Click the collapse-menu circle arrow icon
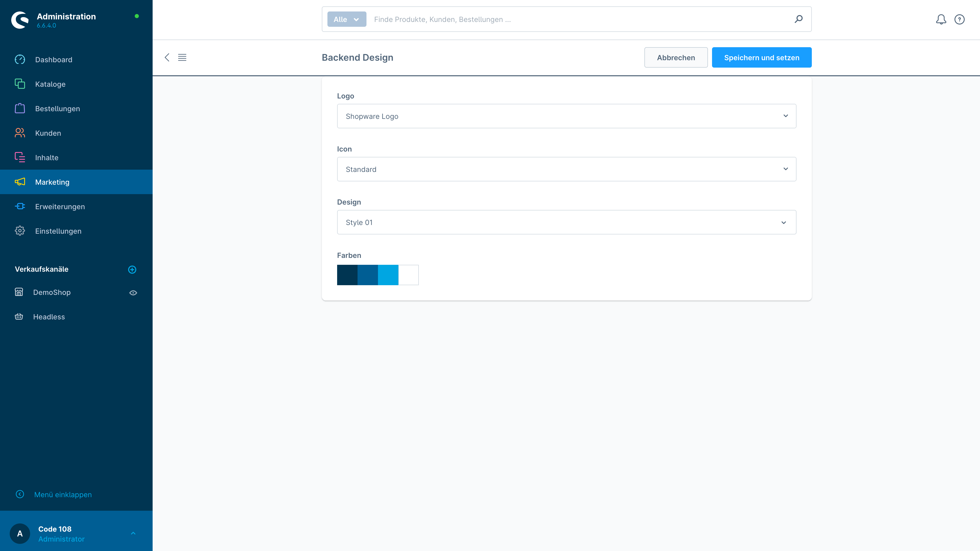 (20, 494)
